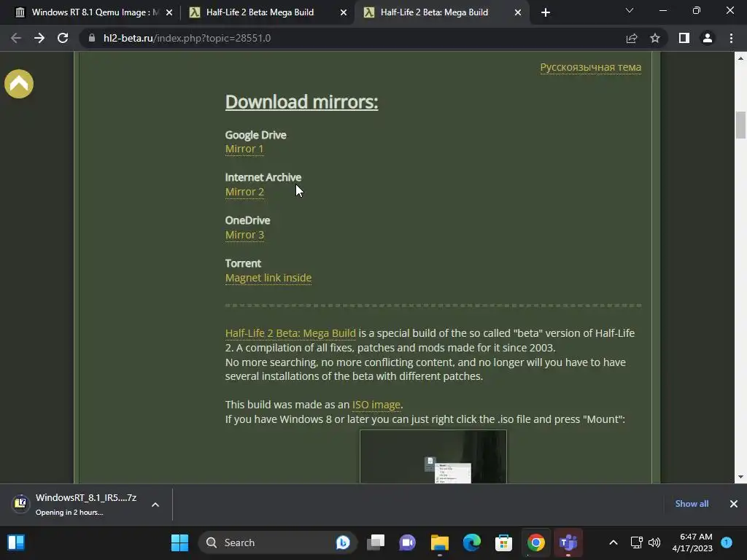Open the widgets icon on taskbar left
The image size is (747, 560).
16,542
